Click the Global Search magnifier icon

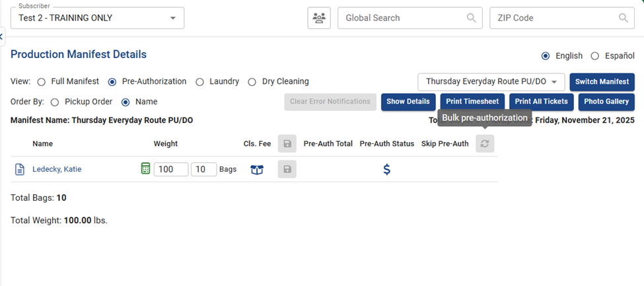click(471, 18)
